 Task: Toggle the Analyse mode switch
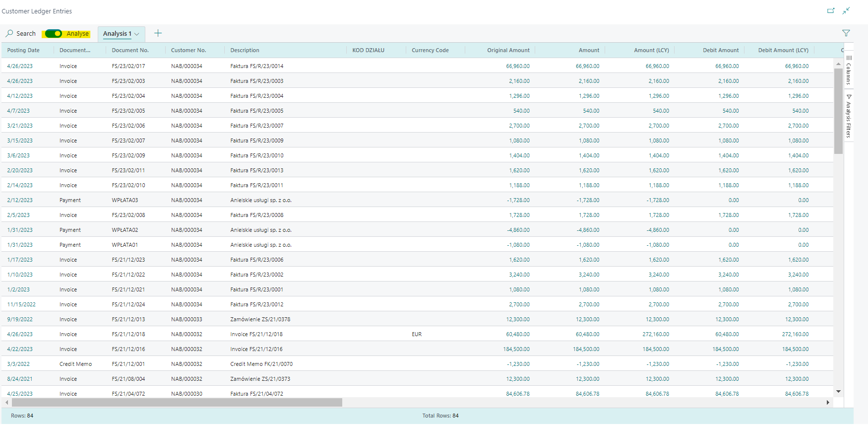53,33
